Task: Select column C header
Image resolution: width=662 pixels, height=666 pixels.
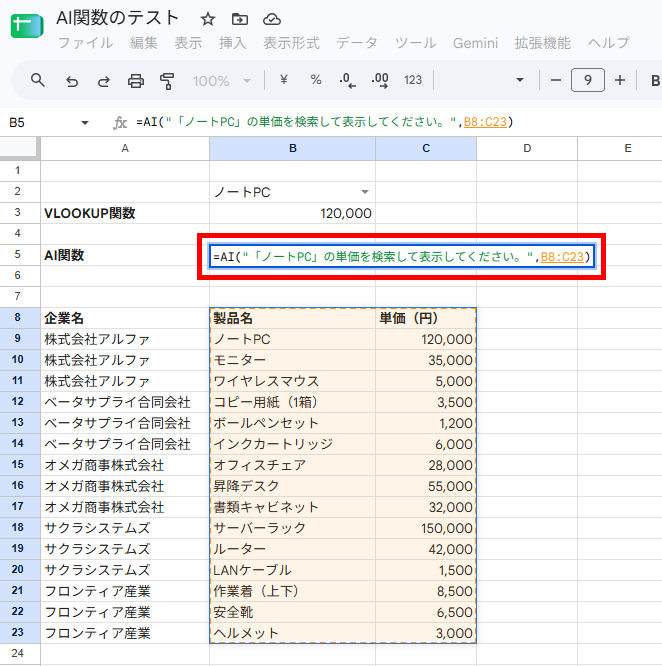Action: tap(426, 148)
